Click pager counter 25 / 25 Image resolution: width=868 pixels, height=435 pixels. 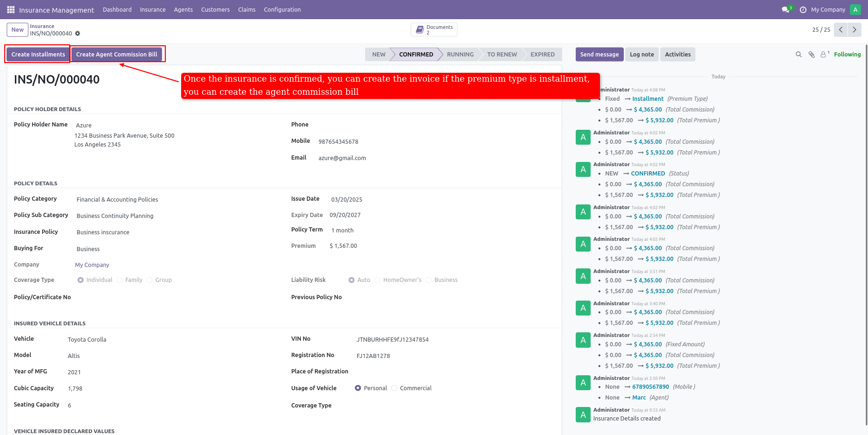pyautogui.click(x=821, y=29)
